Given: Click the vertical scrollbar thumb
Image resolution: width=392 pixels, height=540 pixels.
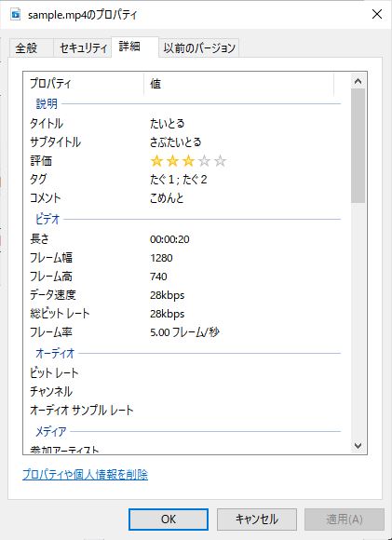Looking at the screenshot, I should [x=358, y=145].
